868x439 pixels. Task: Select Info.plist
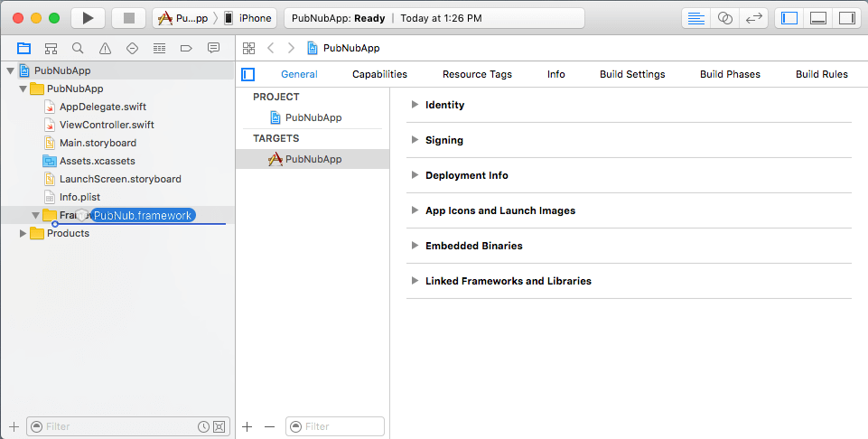tap(79, 197)
